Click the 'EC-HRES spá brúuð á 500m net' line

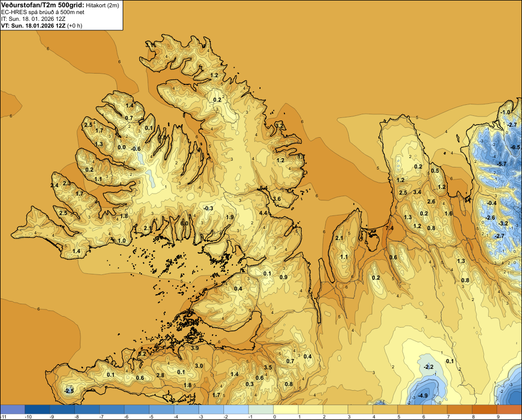[43, 13]
